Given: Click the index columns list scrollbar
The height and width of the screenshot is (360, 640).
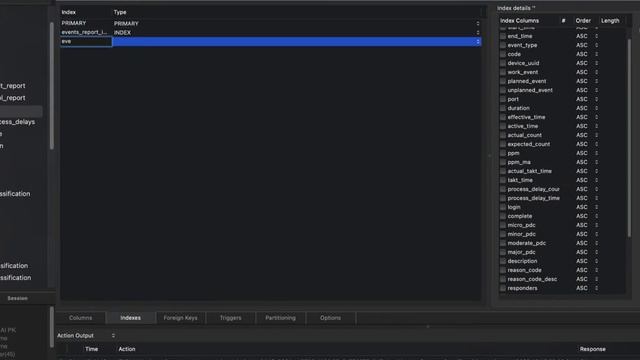Looking at the screenshot, I should 629,139.
